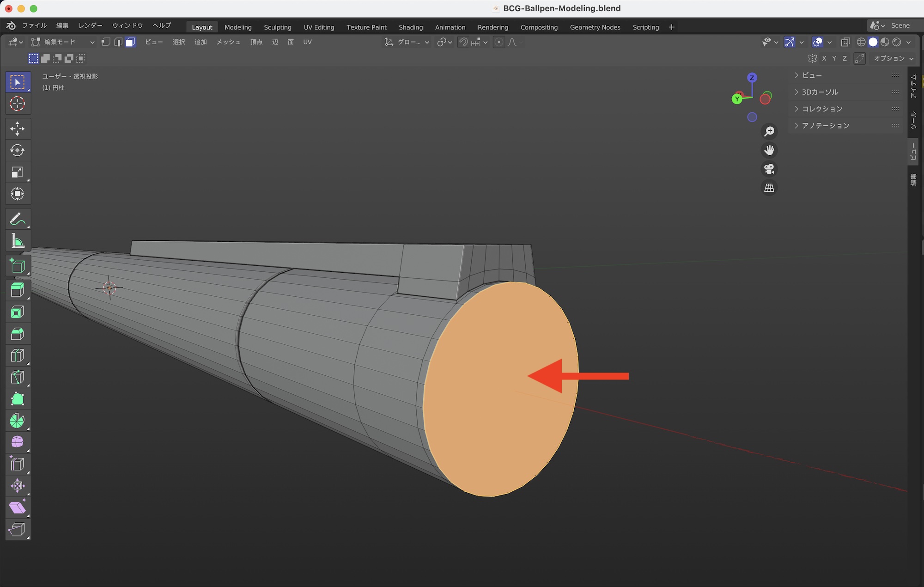Choose the Loop Cut tool
Screen dimensions: 924x587
[18, 355]
